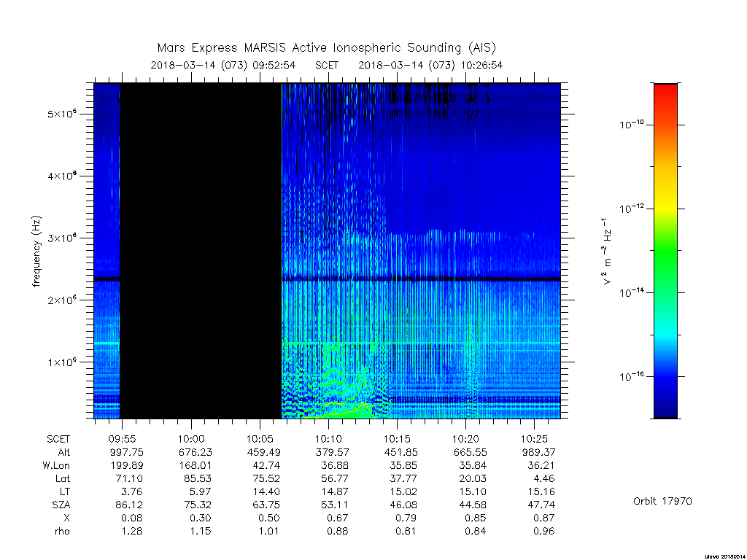Click the '10:15' time tick label
The height and width of the screenshot is (560, 747).
click(x=397, y=439)
